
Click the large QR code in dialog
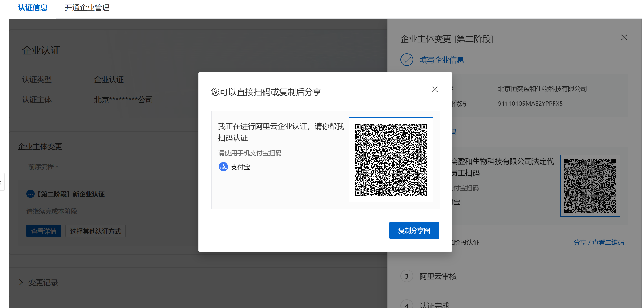coord(391,160)
